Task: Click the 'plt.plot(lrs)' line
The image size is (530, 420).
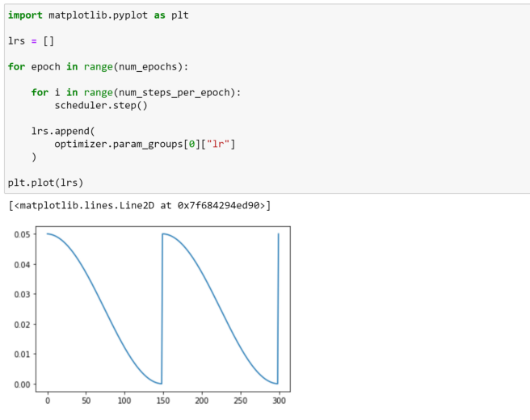Action: point(45,183)
